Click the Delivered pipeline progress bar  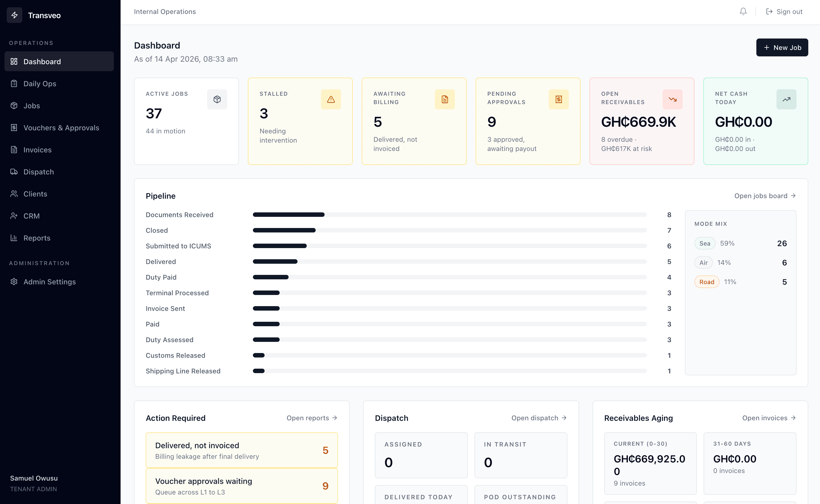coord(450,262)
